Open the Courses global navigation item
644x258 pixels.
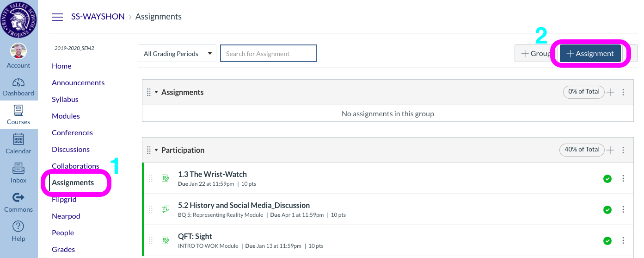click(x=18, y=116)
